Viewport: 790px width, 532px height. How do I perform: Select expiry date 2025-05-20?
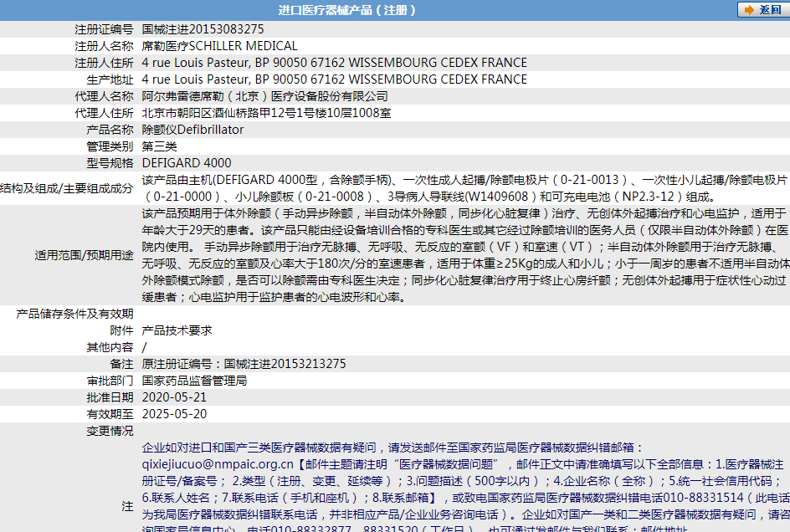[174, 413]
